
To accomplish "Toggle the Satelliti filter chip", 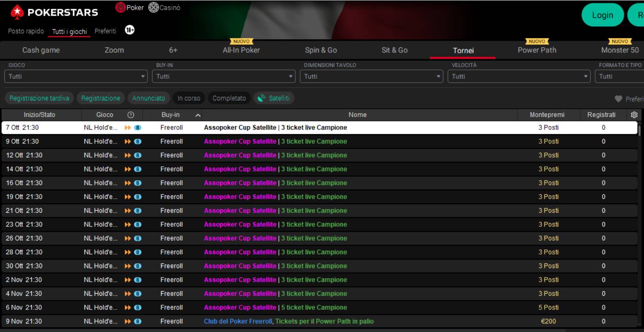I will click(x=274, y=98).
